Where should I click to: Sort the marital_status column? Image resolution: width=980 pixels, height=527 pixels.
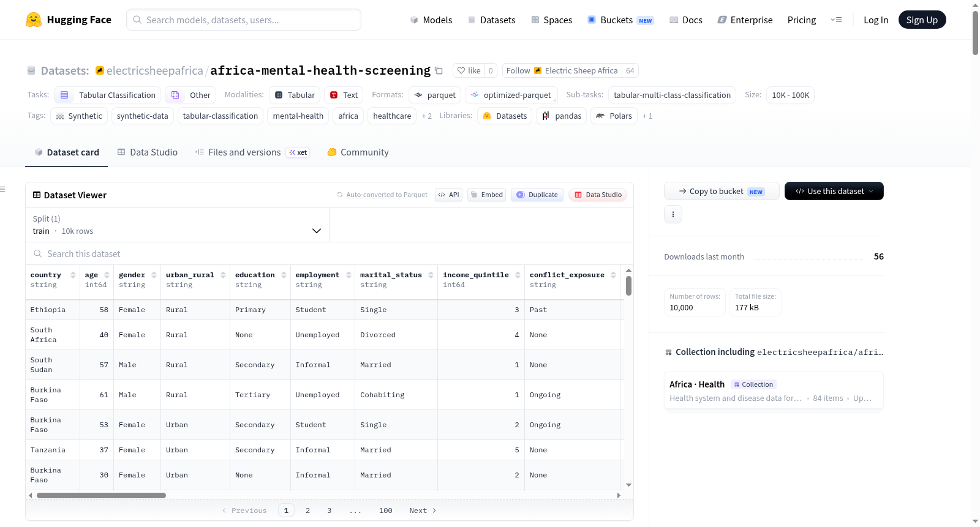click(431, 275)
